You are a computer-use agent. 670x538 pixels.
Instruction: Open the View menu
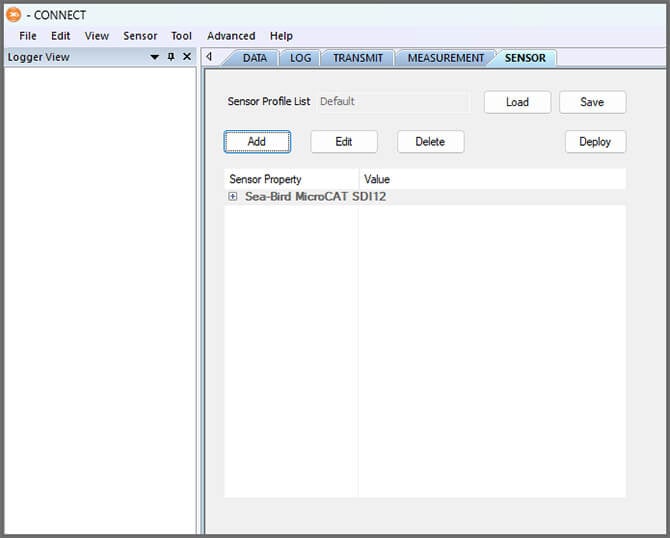[x=97, y=36]
